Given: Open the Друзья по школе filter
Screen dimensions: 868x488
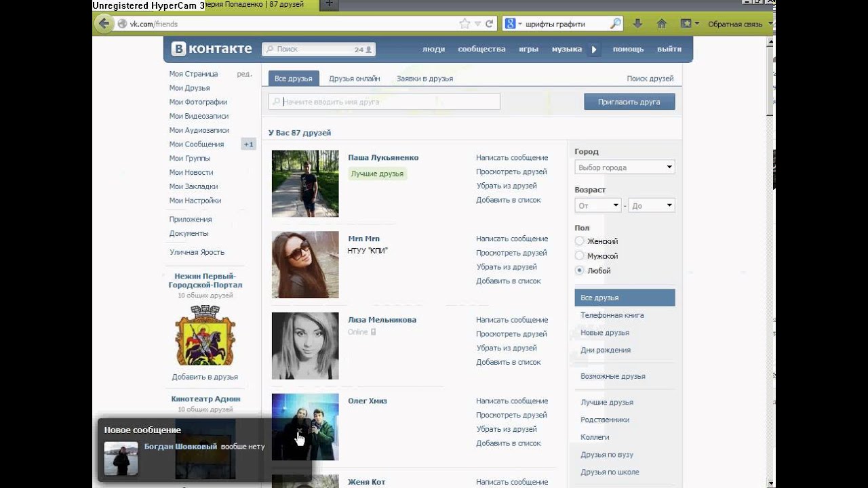Looking at the screenshot, I should 610,472.
